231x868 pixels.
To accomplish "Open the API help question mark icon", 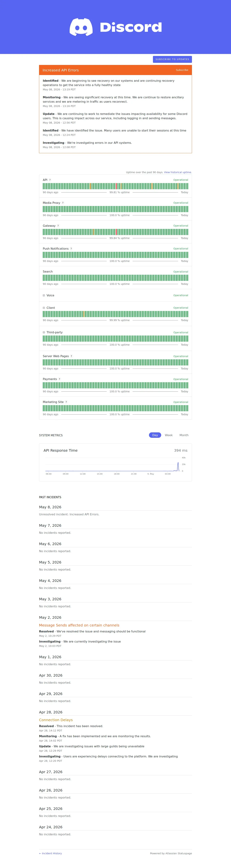I will [50, 180].
